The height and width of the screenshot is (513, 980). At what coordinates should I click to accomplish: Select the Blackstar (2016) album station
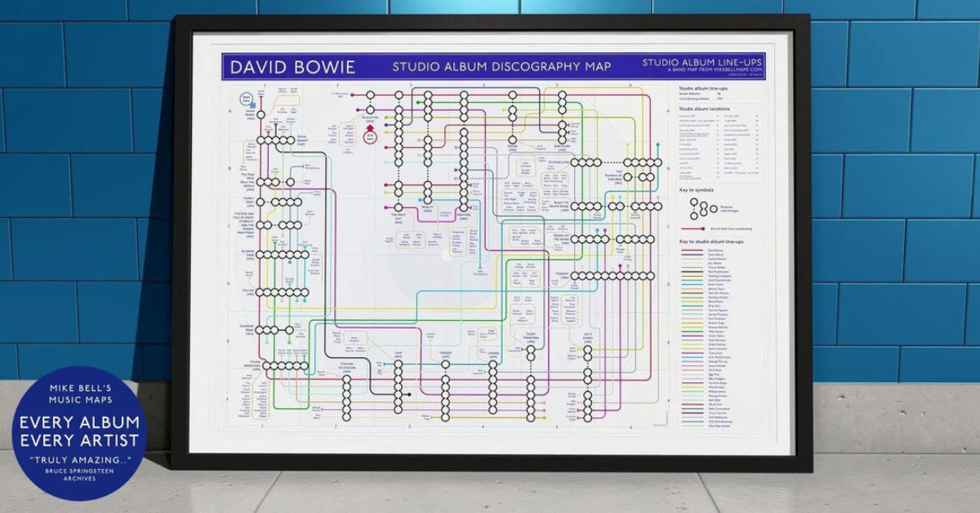click(x=370, y=109)
